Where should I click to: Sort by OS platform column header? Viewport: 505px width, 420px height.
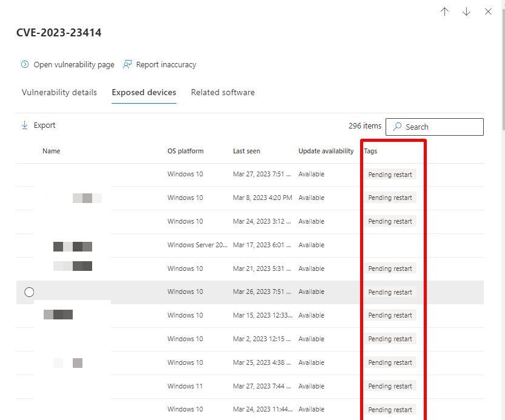[186, 151]
